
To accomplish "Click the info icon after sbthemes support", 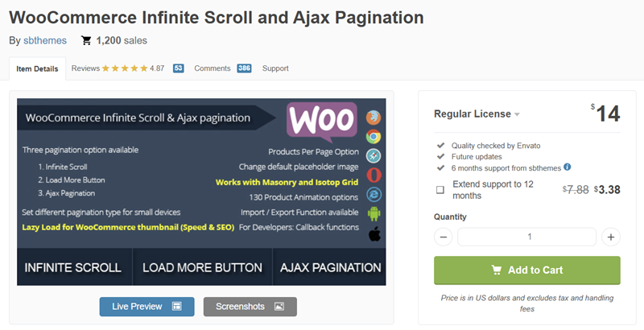I will point(568,167).
